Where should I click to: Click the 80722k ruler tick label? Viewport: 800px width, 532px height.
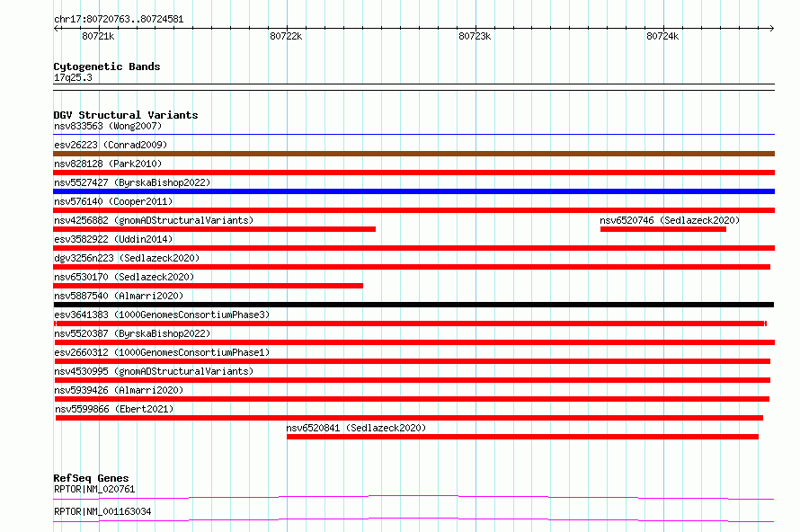pos(286,36)
